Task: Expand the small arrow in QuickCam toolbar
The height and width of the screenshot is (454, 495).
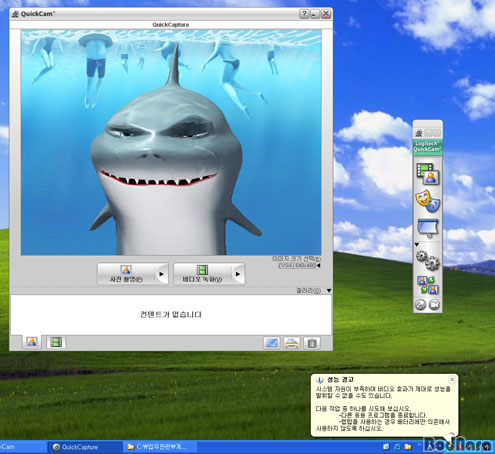Action: [x=417, y=244]
